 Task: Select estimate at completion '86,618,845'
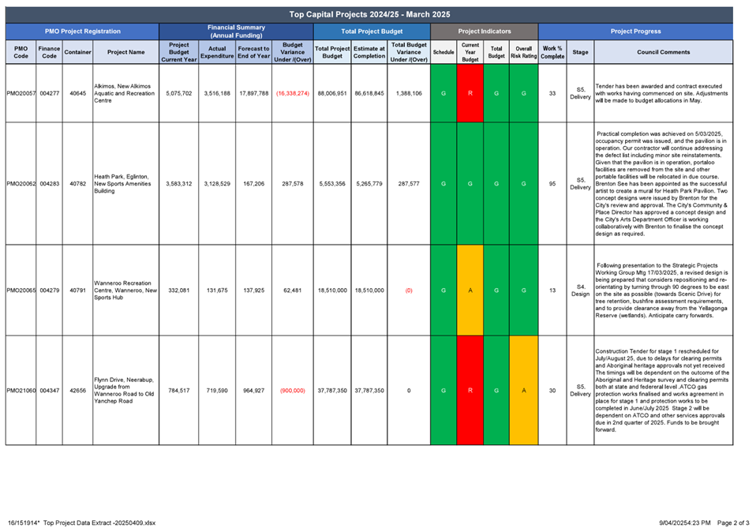[369, 94]
